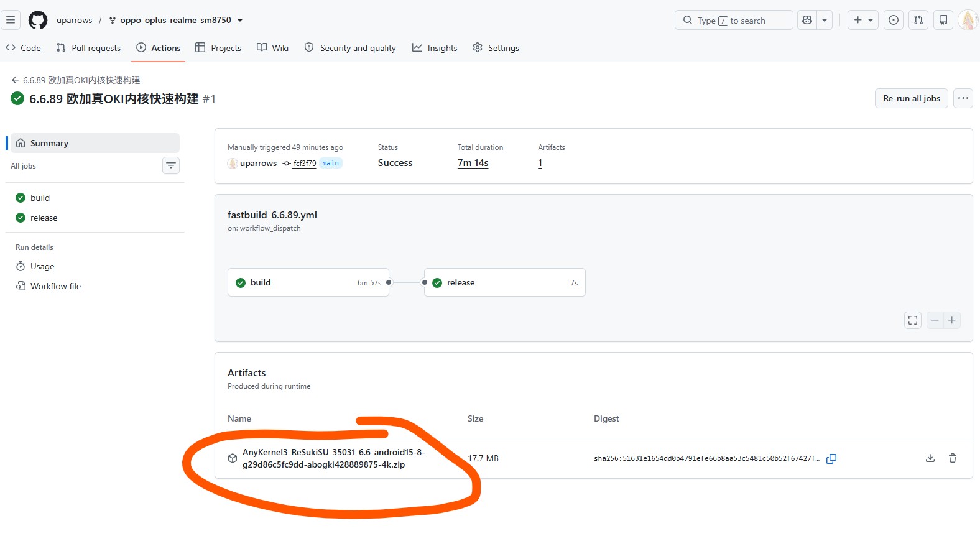Switch to the Insights tab
This screenshot has width=980, height=559.
(x=435, y=48)
